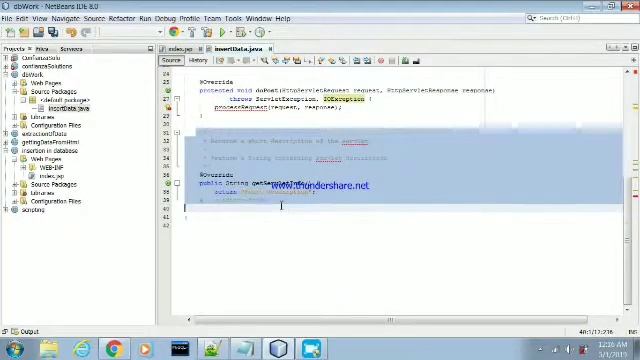Image resolution: width=640 pixels, height=360 pixels.
Task: Switch to the index.jsp editor tab
Action: click(x=180, y=49)
